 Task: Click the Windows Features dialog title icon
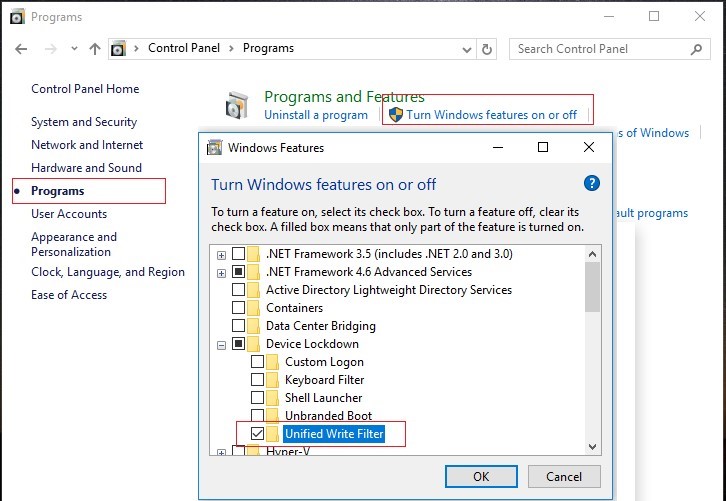click(x=214, y=148)
